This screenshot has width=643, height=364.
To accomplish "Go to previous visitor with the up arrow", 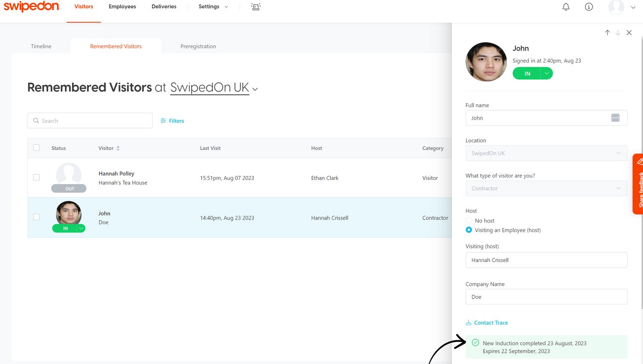I will coord(607,33).
